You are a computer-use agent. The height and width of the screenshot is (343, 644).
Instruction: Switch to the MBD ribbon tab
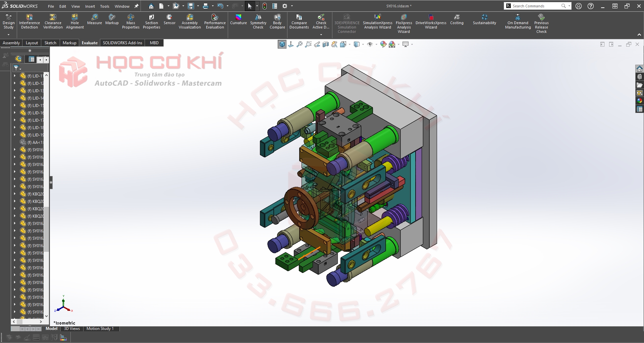point(154,43)
